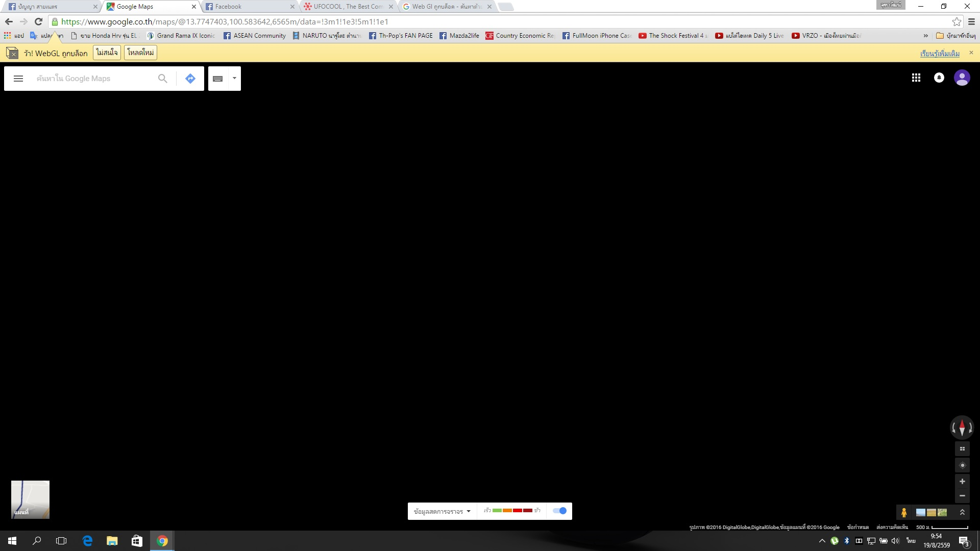Click the yellow Pegman street view icon
Screen dimensions: 980x551
pyautogui.click(x=904, y=512)
